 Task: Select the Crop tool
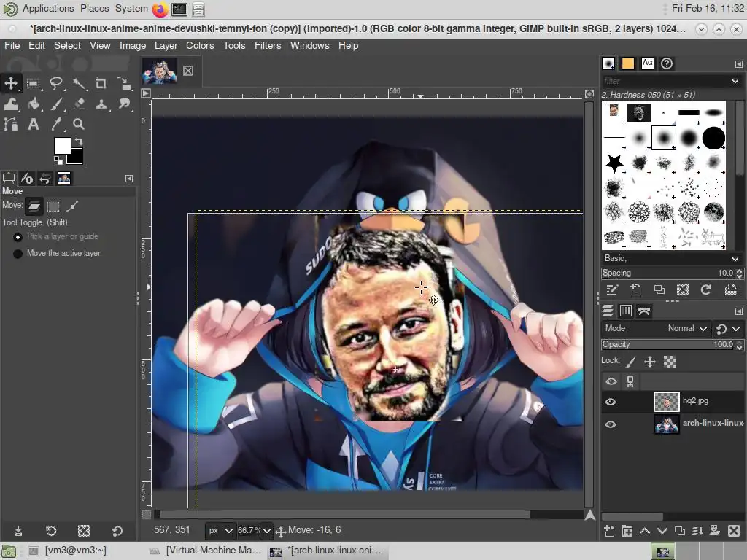click(101, 84)
